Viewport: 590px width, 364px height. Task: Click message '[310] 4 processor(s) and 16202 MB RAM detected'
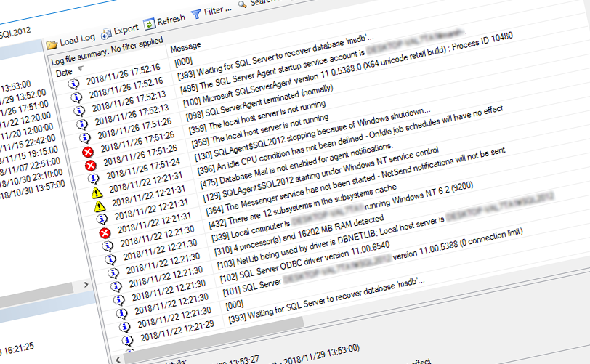click(299, 235)
